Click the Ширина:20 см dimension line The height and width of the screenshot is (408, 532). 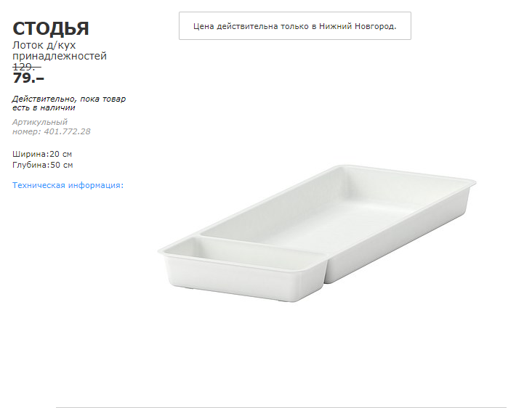(x=42, y=154)
